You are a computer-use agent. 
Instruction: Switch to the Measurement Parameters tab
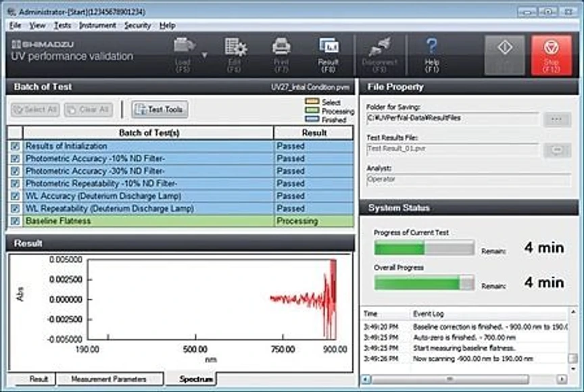[x=107, y=379]
